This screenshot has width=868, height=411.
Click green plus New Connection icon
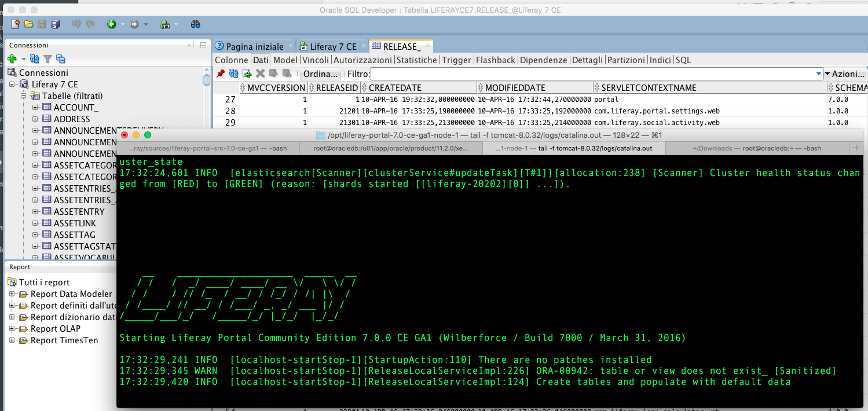pos(12,59)
